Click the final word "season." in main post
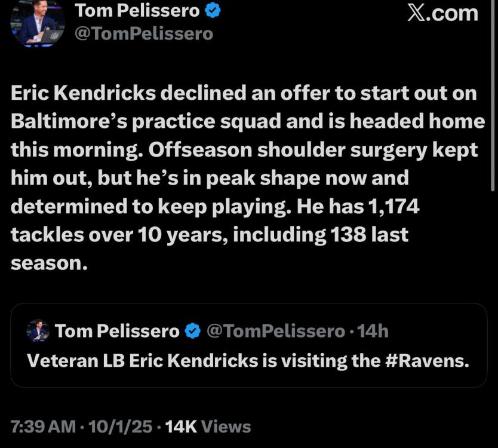 pyautogui.click(x=50, y=262)
